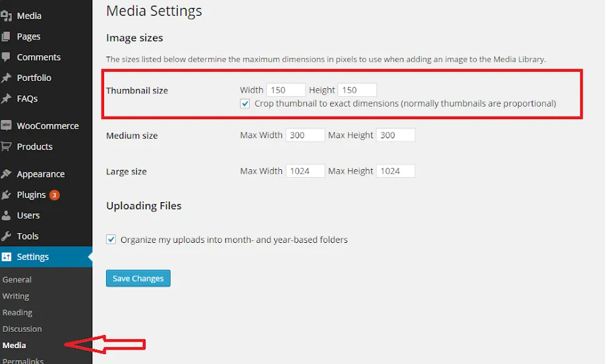605x364 pixels.
Task: Click the Thumbnail size label
Action: pos(137,91)
